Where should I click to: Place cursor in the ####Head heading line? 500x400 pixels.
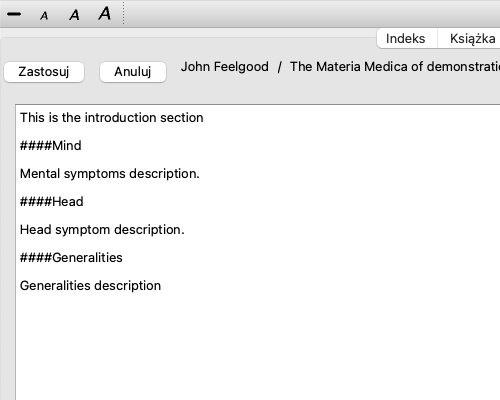(x=52, y=202)
